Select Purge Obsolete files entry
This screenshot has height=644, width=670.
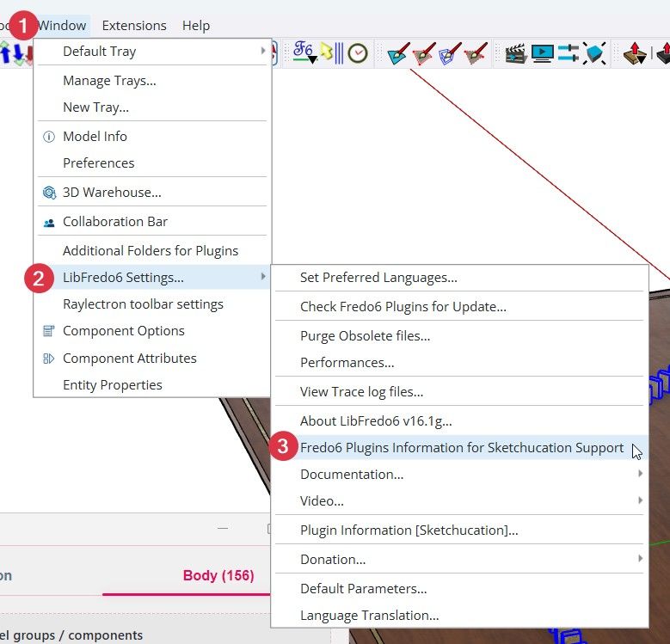(x=459, y=336)
